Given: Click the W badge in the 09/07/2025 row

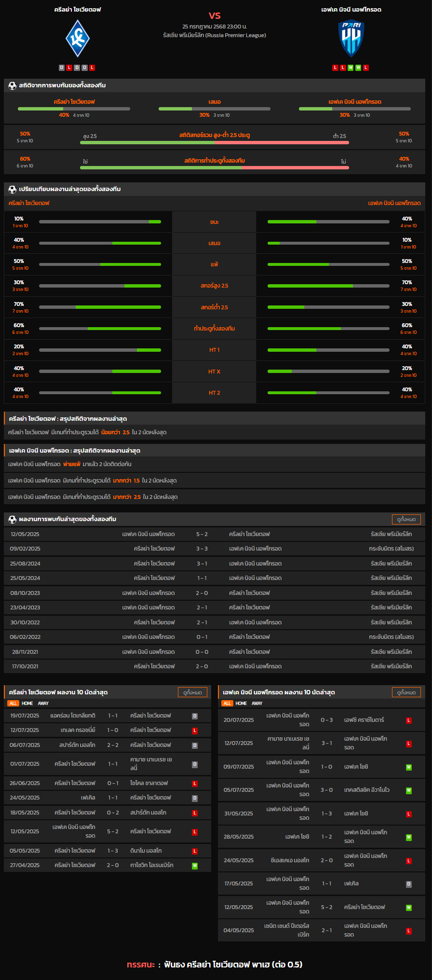Looking at the screenshot, I should point(409,767).
